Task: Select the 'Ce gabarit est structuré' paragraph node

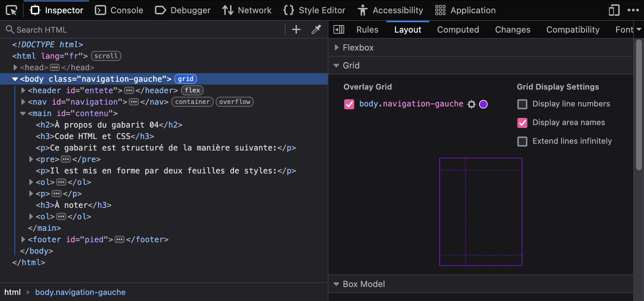Action: [x=166, y=148]
